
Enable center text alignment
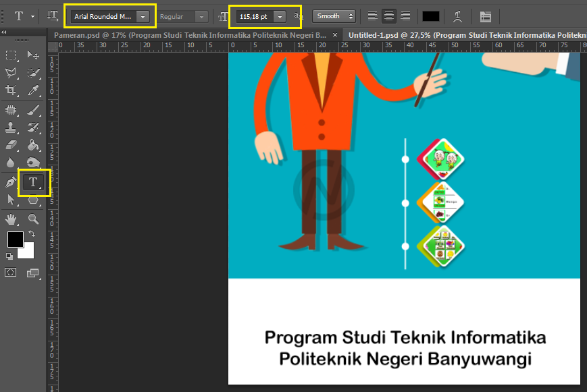point(389,16)
